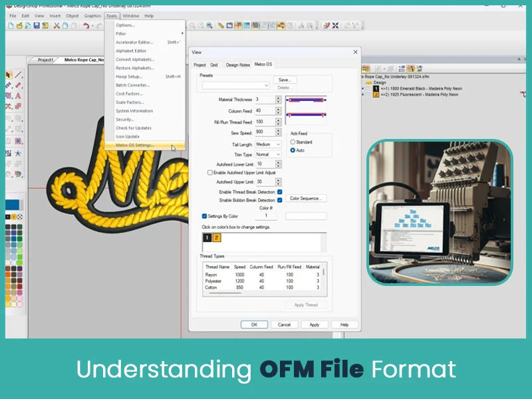This screenshot has width=532, height=399.
Task: Open the Trim Type dropdown
Action: pos(277,154)
